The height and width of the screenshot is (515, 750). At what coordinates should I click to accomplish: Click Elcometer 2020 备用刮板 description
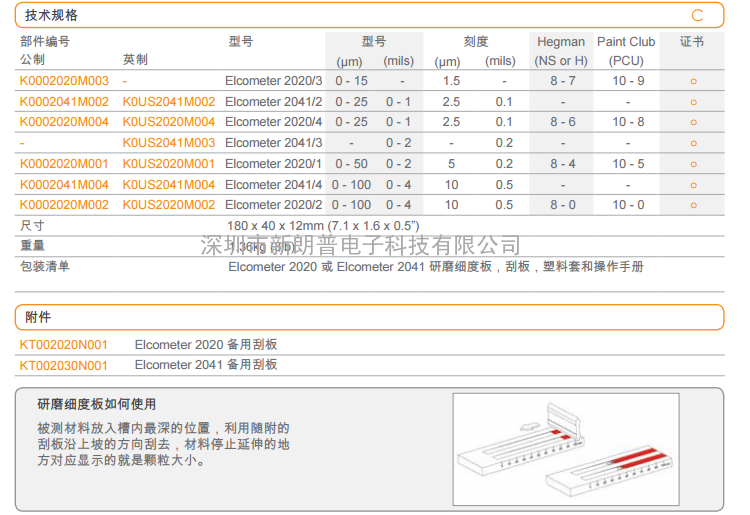(206, 345)
